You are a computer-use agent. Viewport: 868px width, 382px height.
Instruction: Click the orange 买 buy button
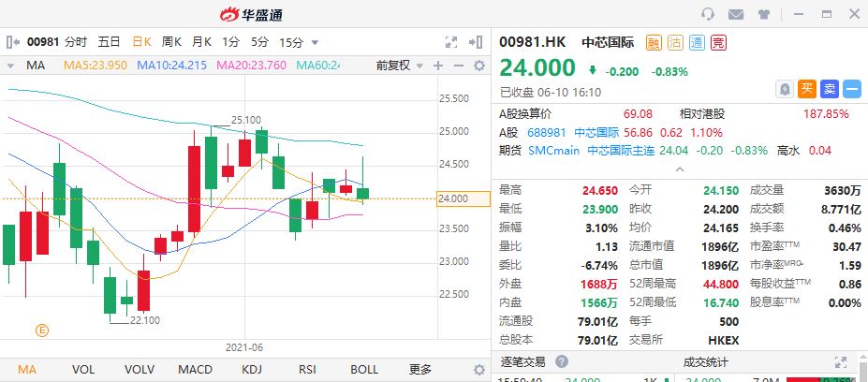click(807, 89)
